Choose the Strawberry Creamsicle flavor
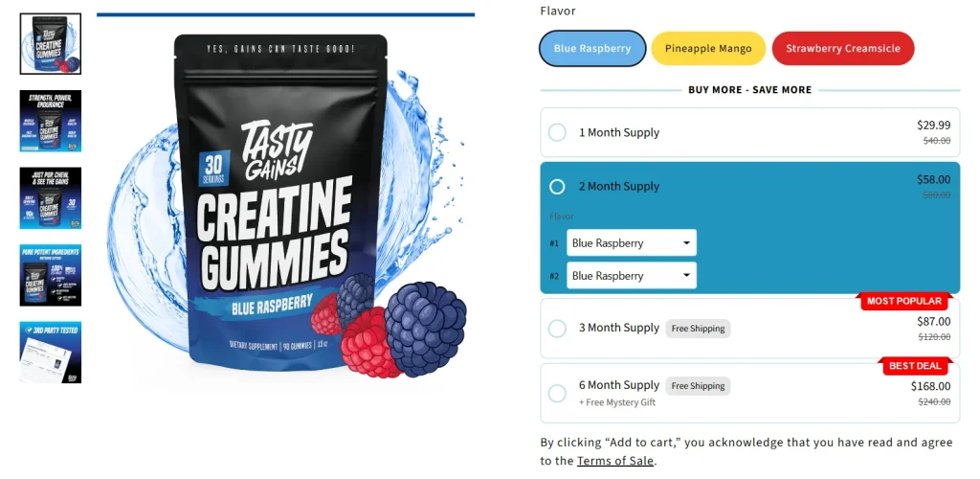Viewport: 980px width, 479px height. coord(843,48)
